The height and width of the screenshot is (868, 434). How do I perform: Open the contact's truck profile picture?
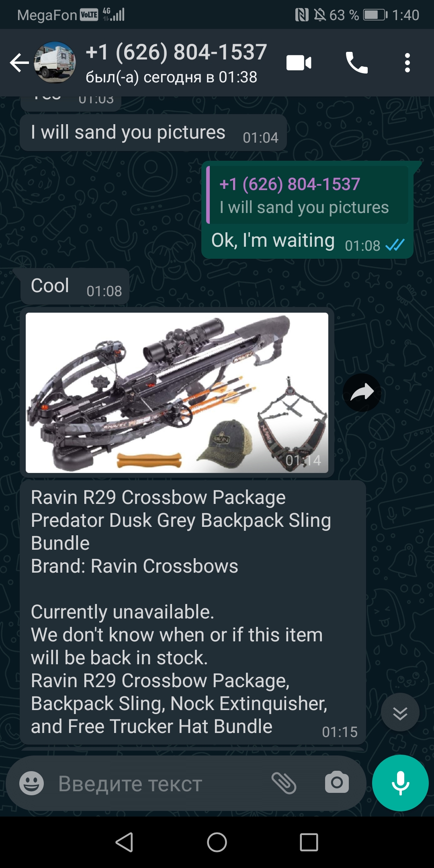point(54,62)
